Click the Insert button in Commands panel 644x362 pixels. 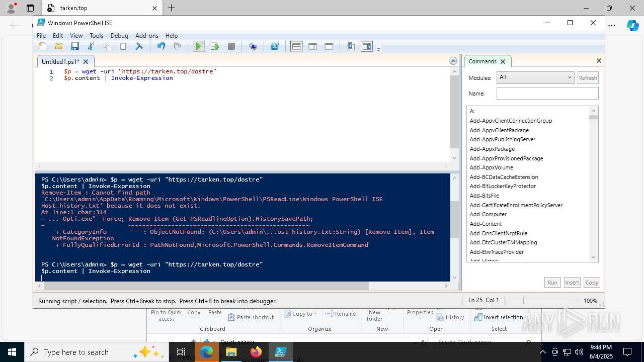[572, 283]
